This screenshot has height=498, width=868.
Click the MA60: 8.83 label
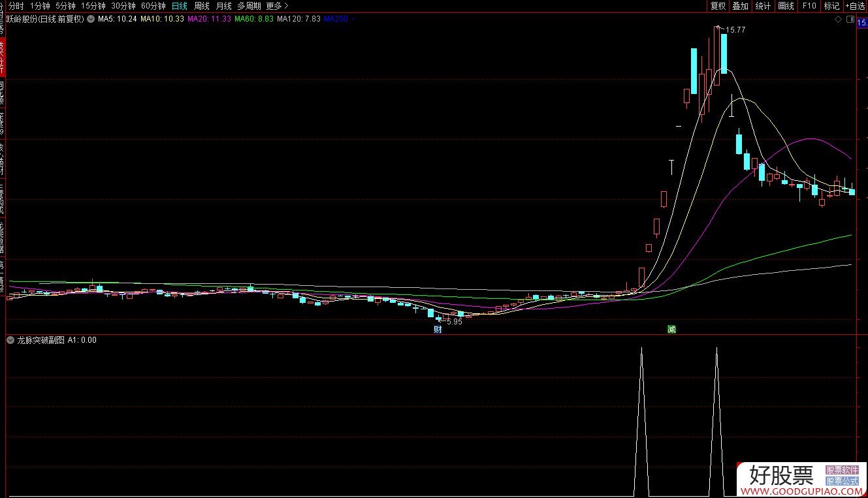tap(254, 19)
